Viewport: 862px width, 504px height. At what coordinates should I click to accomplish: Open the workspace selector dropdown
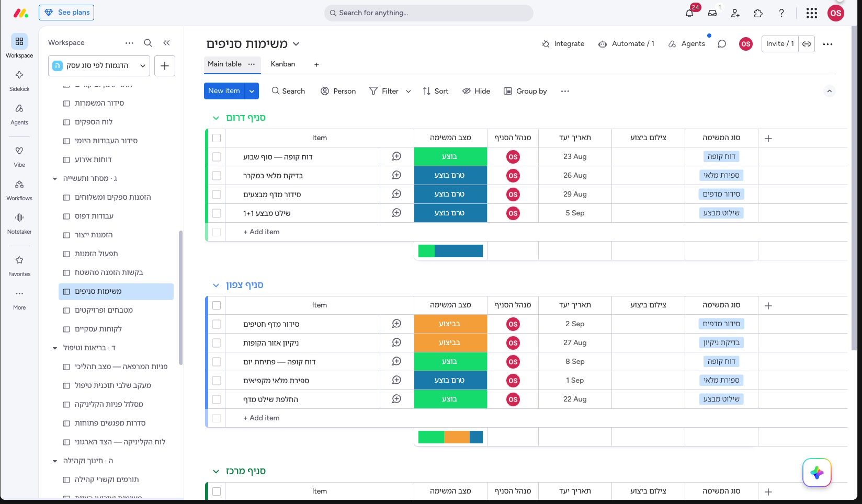(x=99, y=66)
